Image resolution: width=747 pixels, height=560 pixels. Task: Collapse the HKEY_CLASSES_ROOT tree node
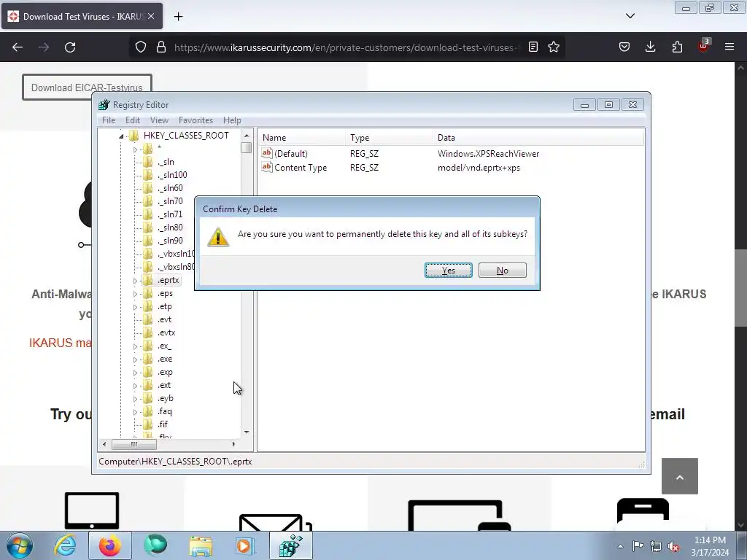click(x=121, y=136)
